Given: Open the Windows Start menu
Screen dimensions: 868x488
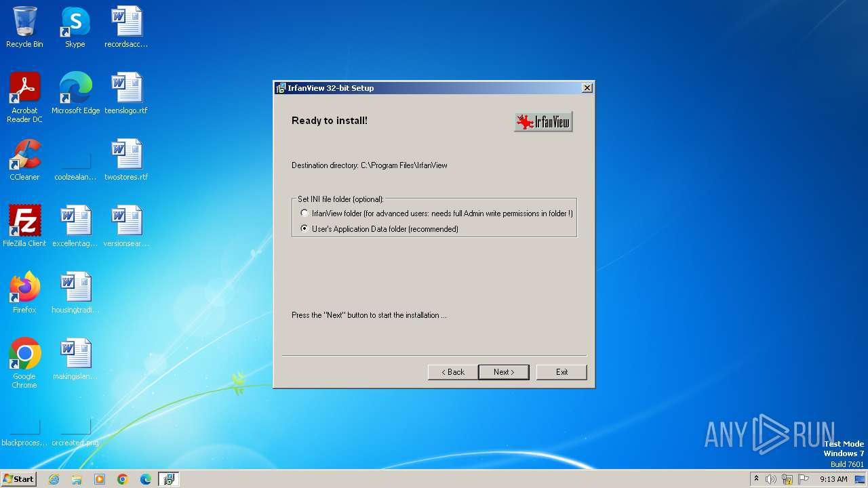Looking at the screenshot, I should (x=19, y=479).
